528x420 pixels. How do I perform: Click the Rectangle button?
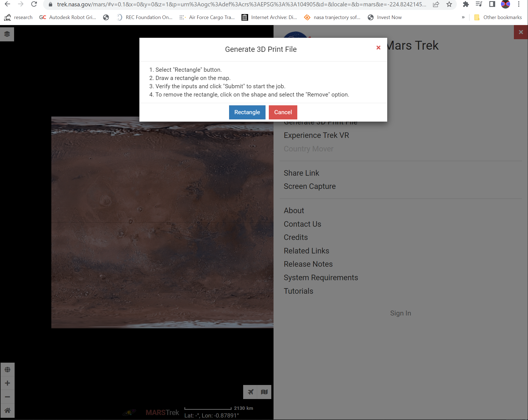point(247,112)
